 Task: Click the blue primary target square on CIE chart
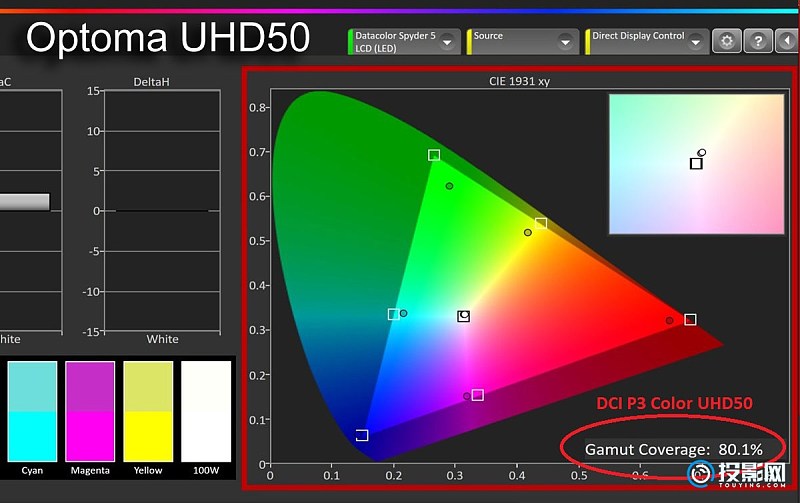pos(362,435)
